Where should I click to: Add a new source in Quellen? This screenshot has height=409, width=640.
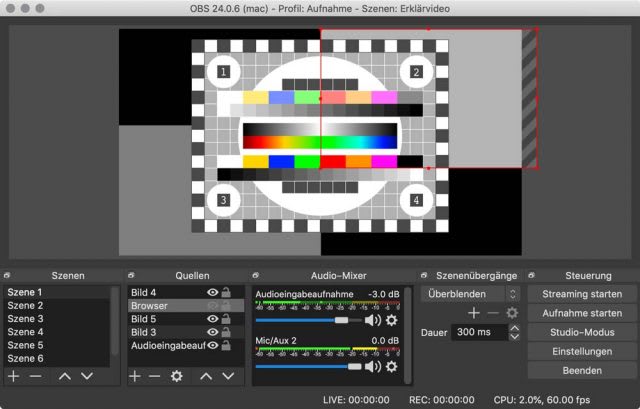[135, 376]
